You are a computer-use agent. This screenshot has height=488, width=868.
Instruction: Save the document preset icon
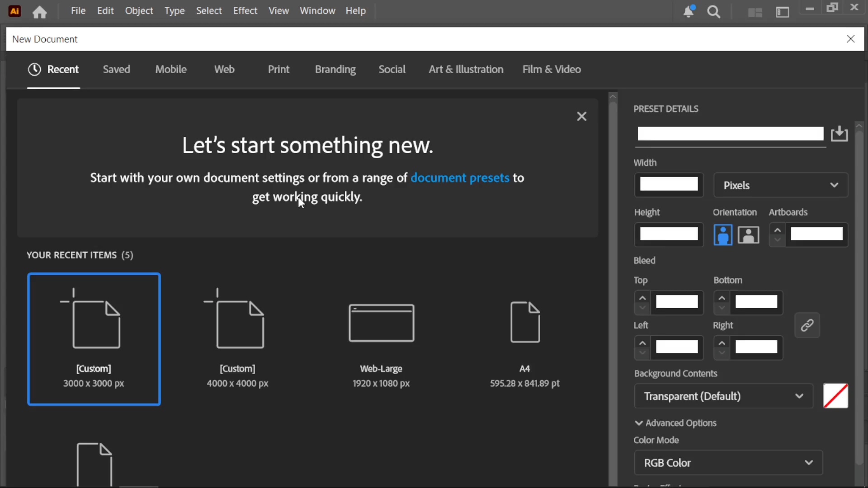pos(839,134)
